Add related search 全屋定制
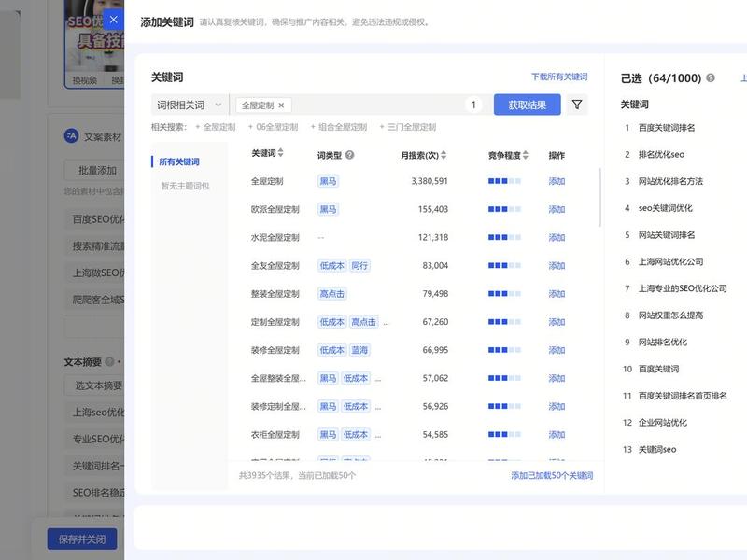This screenshot has width=747, height=560. 216,127
